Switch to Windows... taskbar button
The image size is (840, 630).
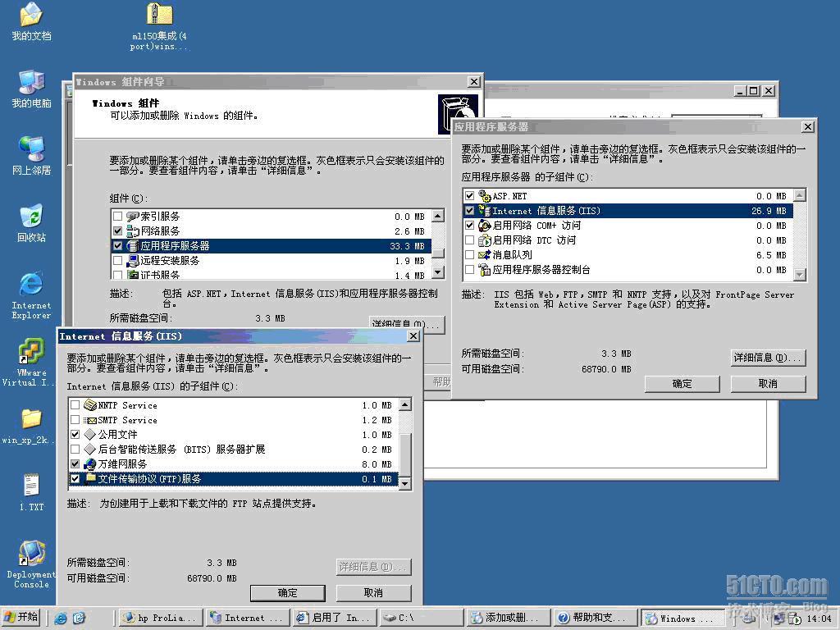pyautogui.click(x=682, y=618)
